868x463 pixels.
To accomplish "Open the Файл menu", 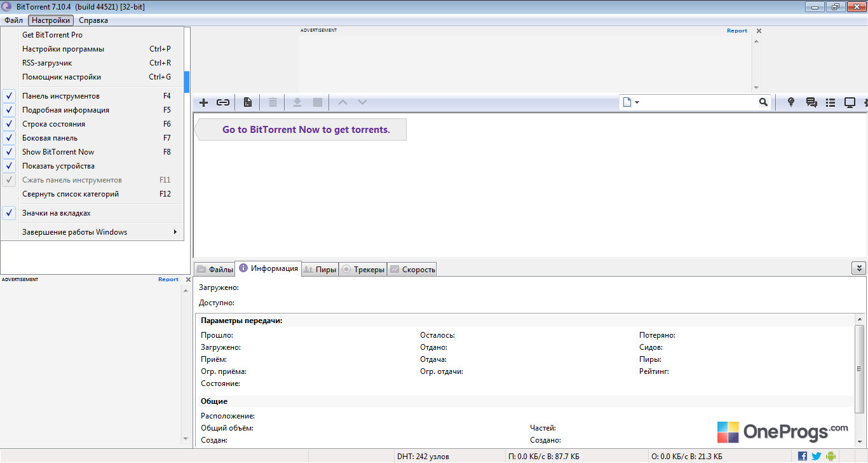I will coord(13,20).
